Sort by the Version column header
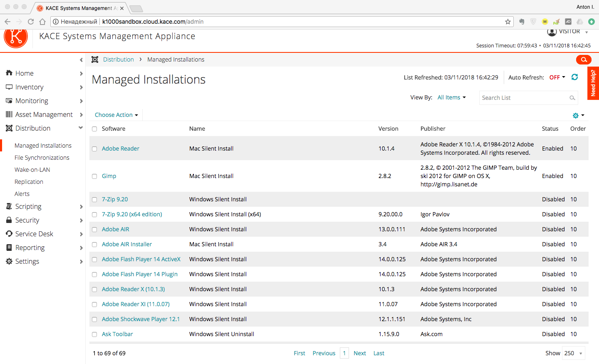The image size is (599, 364). pos(388,129)
